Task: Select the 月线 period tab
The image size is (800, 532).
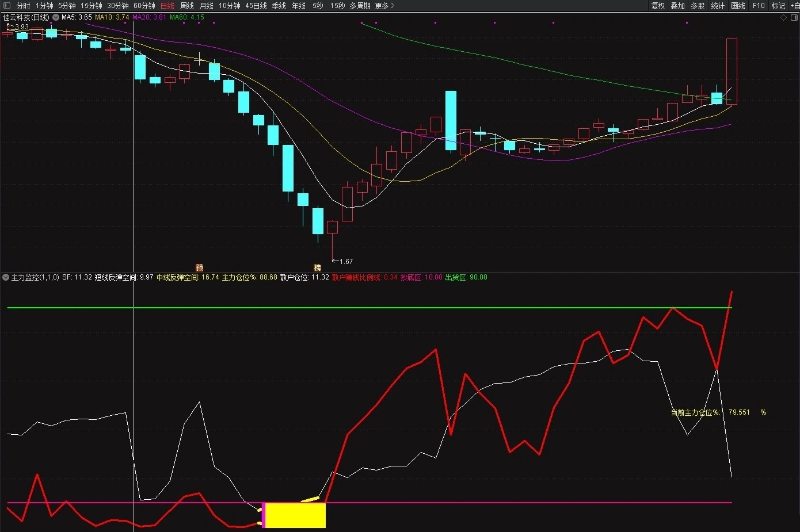Action: point(207,6)
